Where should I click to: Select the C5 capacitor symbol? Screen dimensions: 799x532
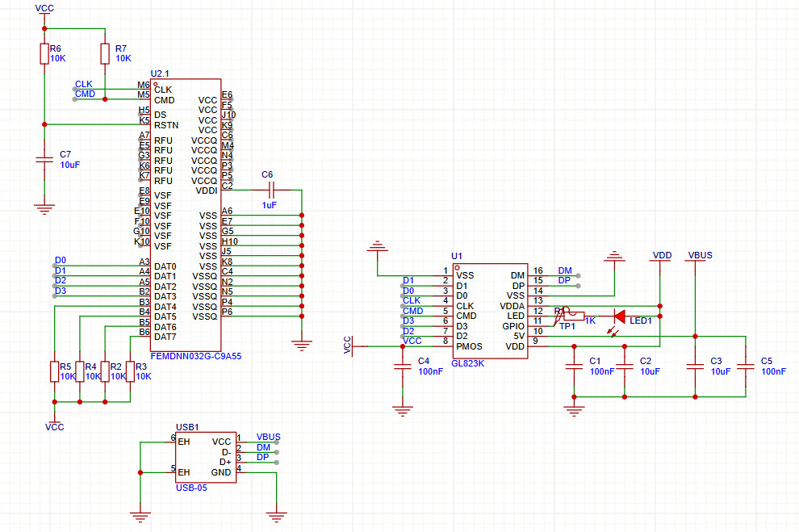pyautogui.click(x=746, y=367)
